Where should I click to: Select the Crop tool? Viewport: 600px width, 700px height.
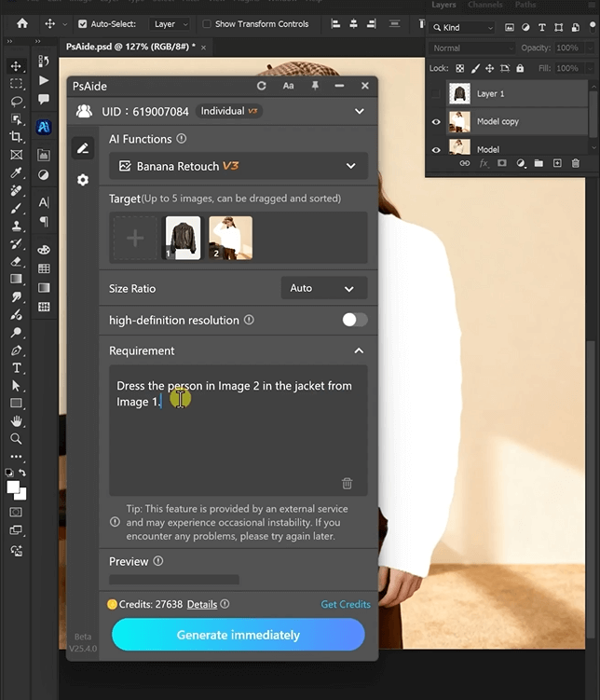click(x=16, y=137)
